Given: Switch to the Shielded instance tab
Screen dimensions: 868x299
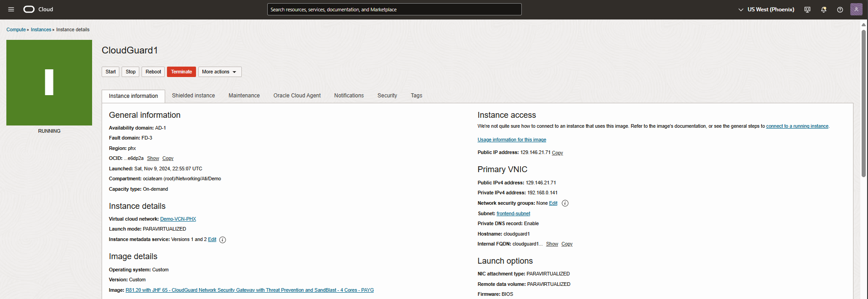Looking at the screenshot, I should pos(193,96).
